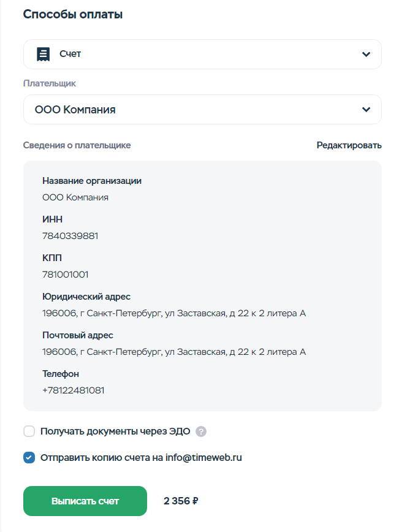Expand the payment method chevron arrow
The image size is (407, 532).
[x=366, y=54]
